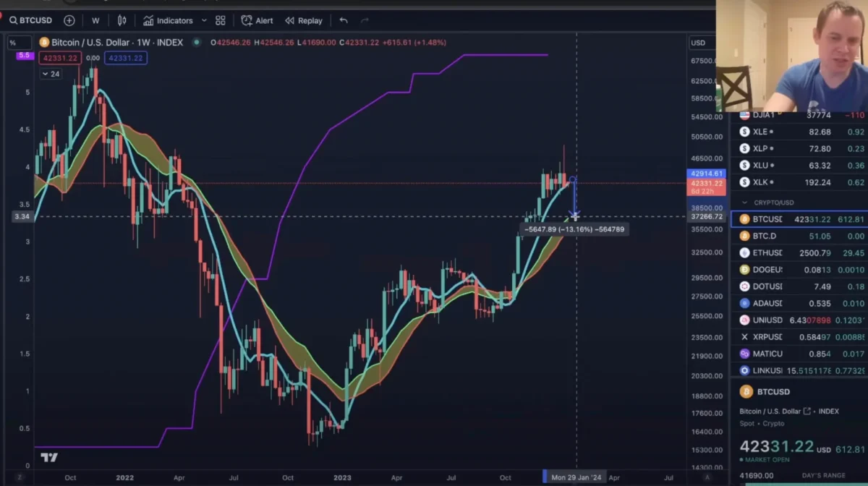Click the redo arrow in the toolbar

pos(365,20)
